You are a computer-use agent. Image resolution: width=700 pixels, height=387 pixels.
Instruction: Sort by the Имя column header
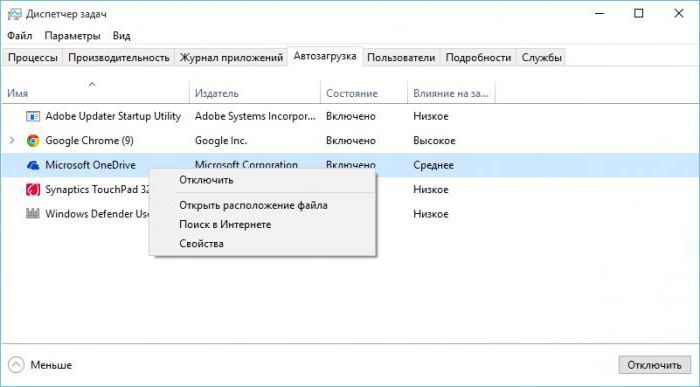coord(96,93)
